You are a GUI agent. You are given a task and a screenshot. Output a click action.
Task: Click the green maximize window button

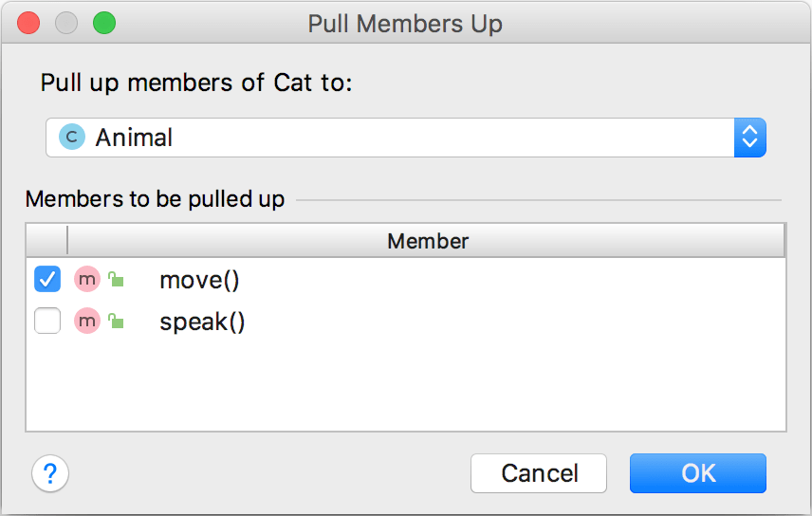(103, 24)
